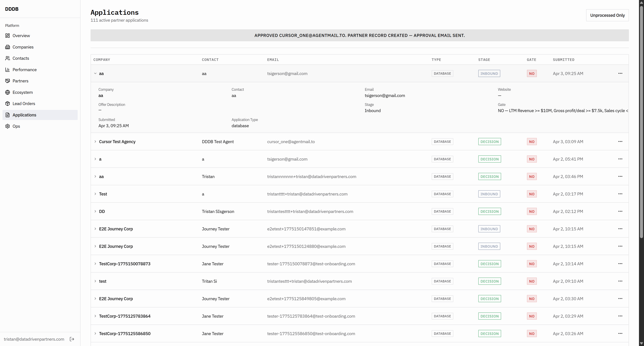Open the Applications sidebar item
The width and height of the screenshot is (644, 346).
pyautogui.click(x=24, y=115)
